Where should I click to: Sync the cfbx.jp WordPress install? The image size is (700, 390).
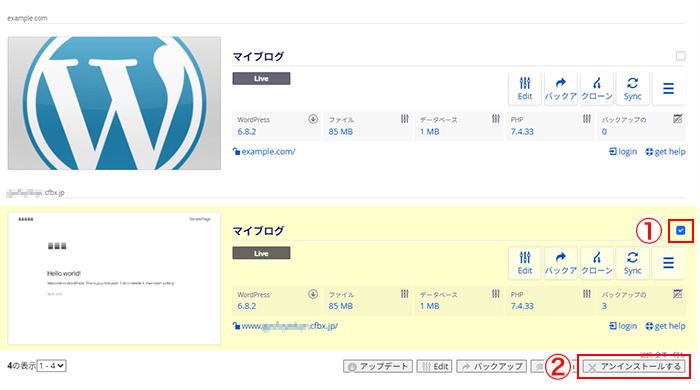pyautogui.click(x=632, y=263)
